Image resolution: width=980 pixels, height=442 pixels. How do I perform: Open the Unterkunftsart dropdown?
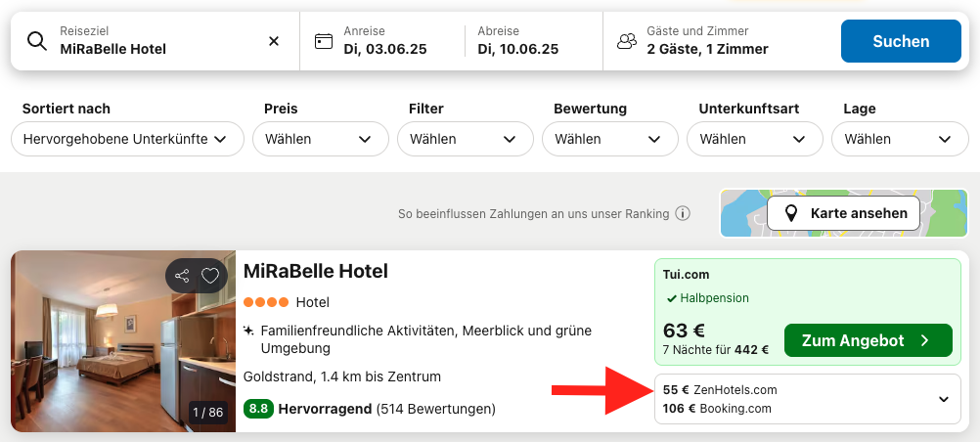point(755,139)
